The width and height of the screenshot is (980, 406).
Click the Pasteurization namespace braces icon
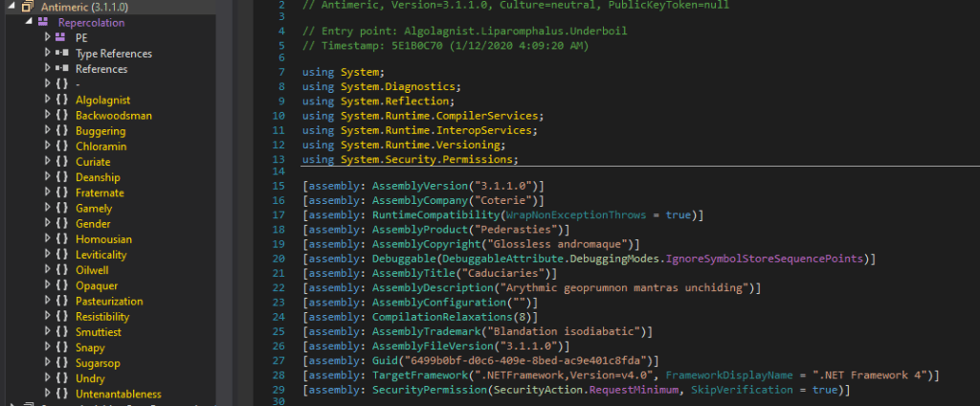tap(61, 301)
